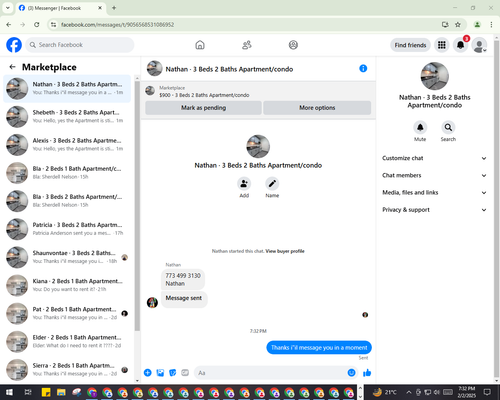Click Find friends button

[410, 45]
